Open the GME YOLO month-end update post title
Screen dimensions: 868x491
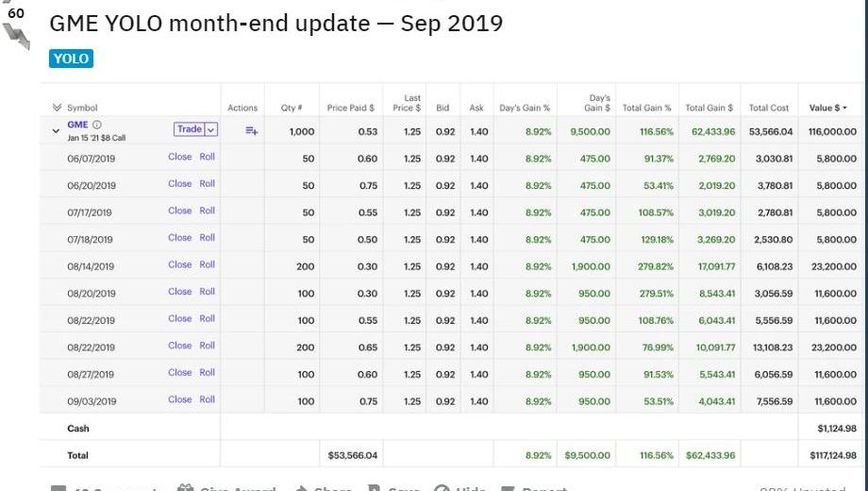[x=275, y=24]
